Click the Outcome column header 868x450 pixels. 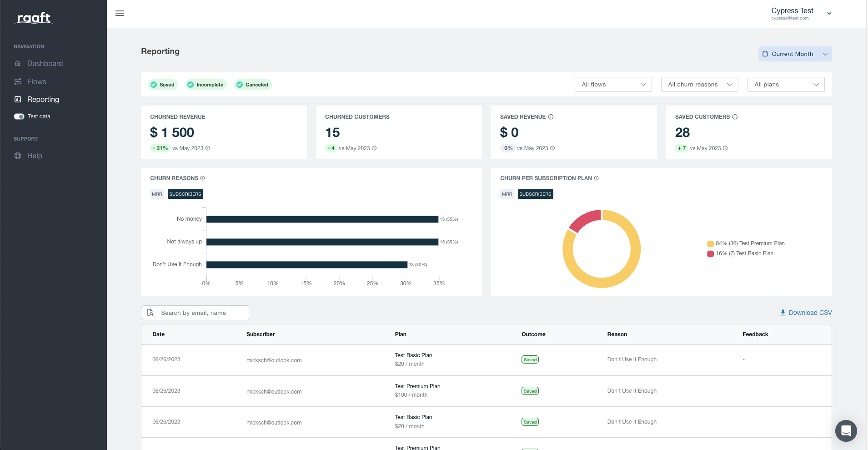533,334
